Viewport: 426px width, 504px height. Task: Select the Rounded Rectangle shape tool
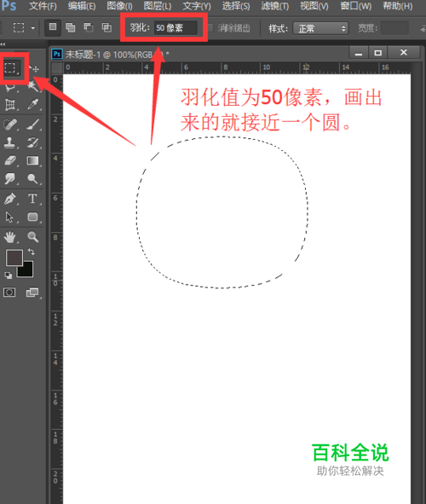(x=32, y=217)
